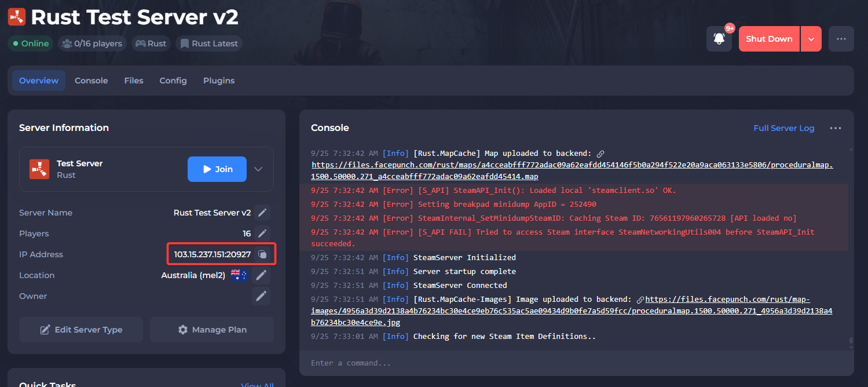Open the notifications bell icon
Viewport: 868px width, 387px height.
(719, 39)
